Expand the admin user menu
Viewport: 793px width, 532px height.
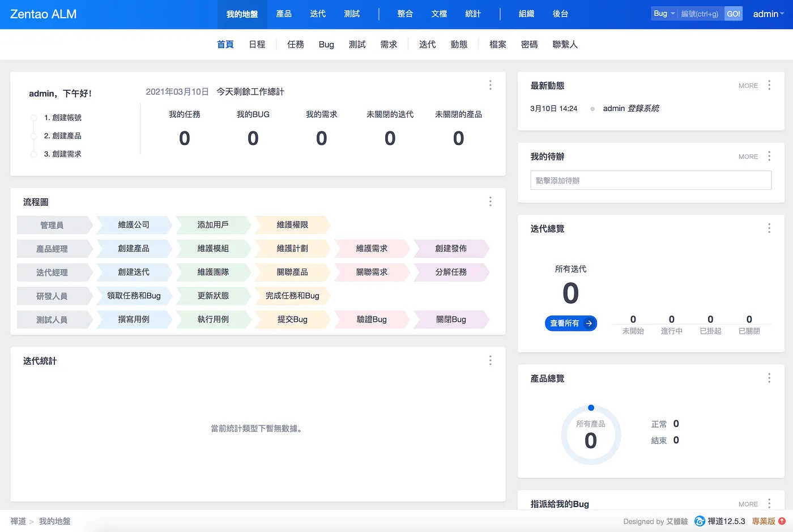click(x=769, y=14)
